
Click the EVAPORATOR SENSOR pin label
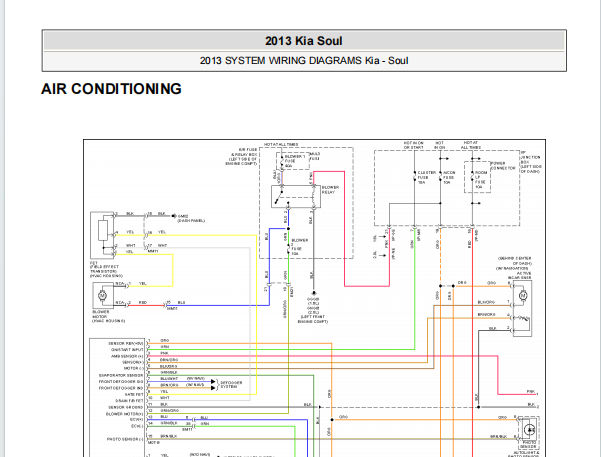121,375
